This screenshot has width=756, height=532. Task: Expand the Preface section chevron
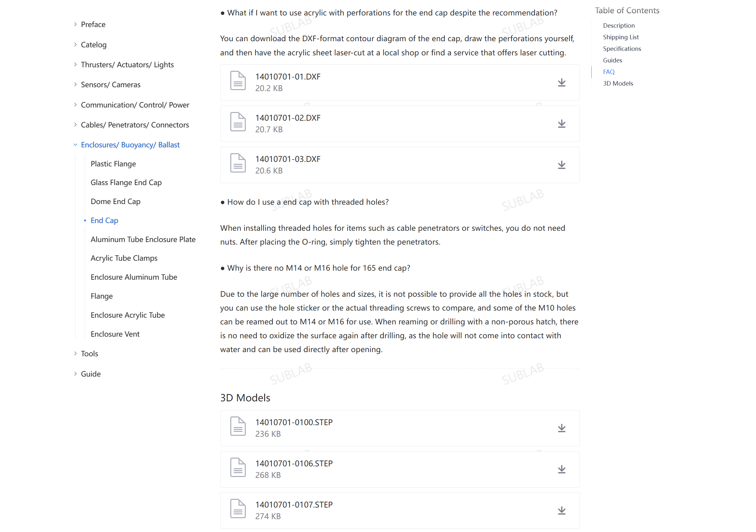[75, 24]
